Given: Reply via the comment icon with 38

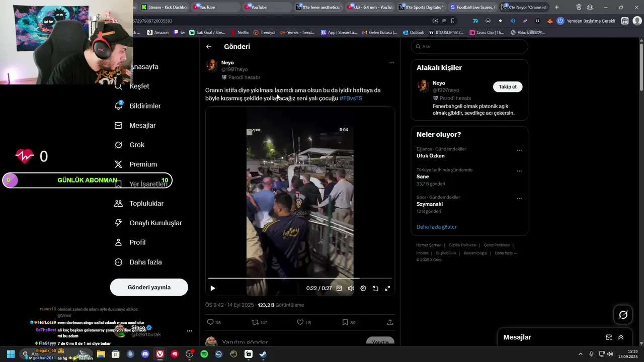Looking at the screenshot, I should tap(214, 322).
